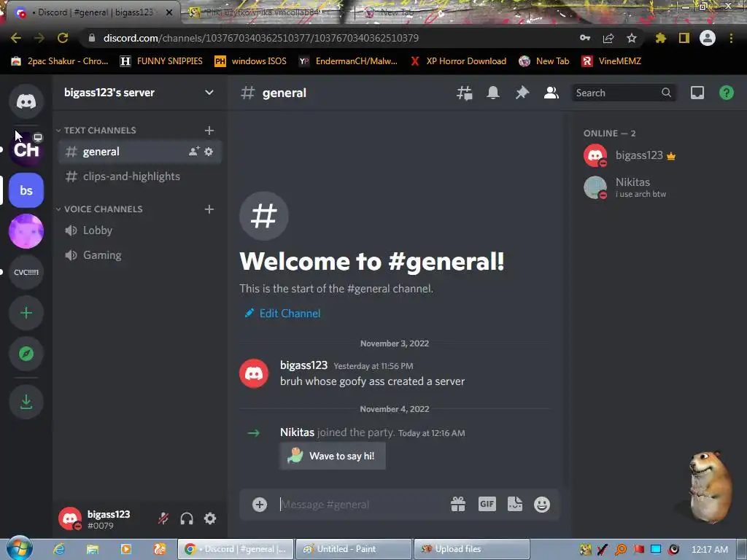Switch to Upload files taskbar window
This screenshot has width=747, height=560.
point(472,549)
